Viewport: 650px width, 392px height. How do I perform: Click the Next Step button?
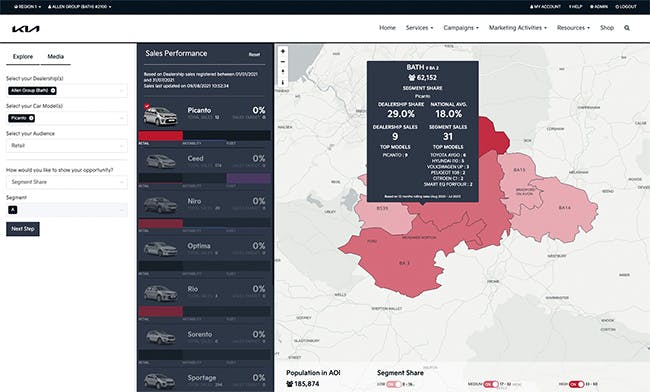point(23,229)
